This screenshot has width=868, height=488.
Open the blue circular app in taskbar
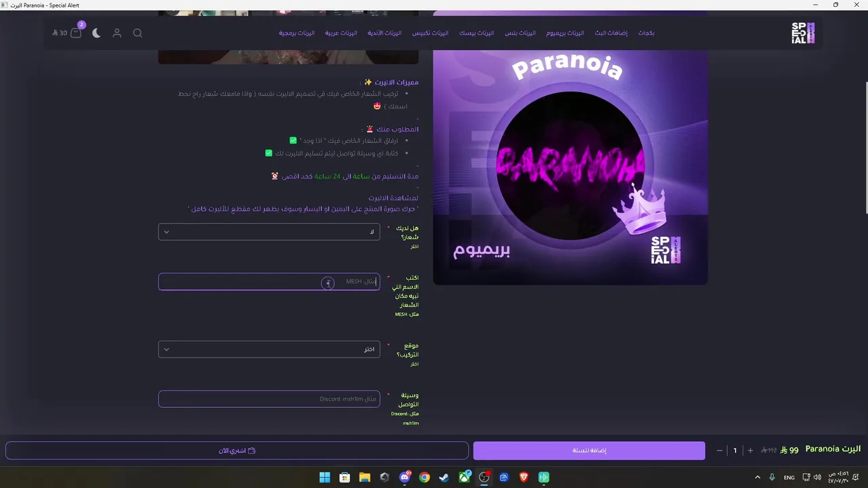tap(504, 477)
